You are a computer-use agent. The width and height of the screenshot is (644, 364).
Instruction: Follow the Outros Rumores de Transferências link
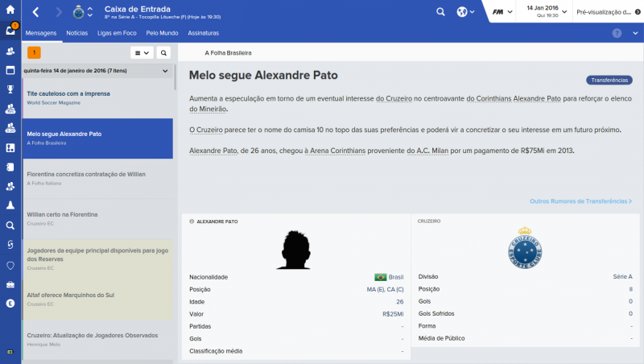580,201
